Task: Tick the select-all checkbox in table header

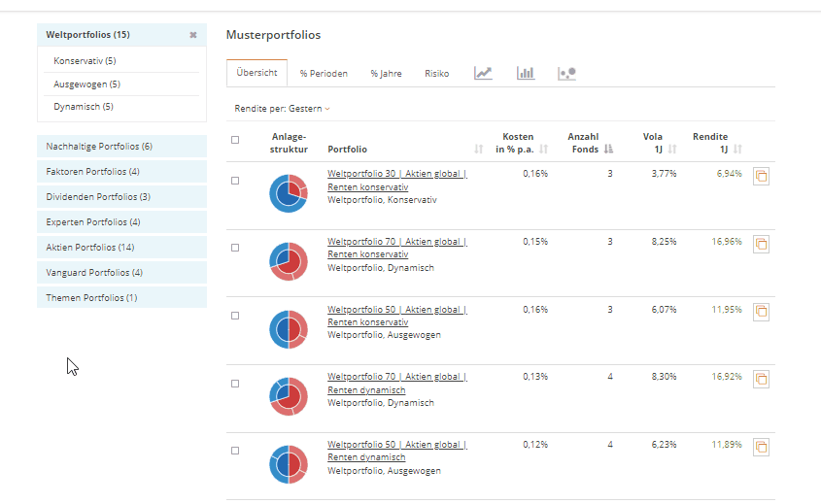Action: point(235,139)
